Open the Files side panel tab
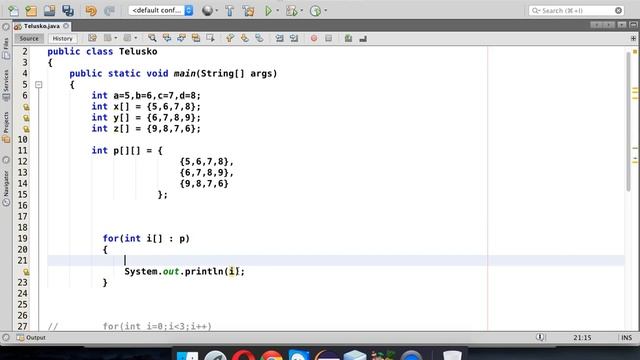The image size is (640, 360). [x=6, y=49]
